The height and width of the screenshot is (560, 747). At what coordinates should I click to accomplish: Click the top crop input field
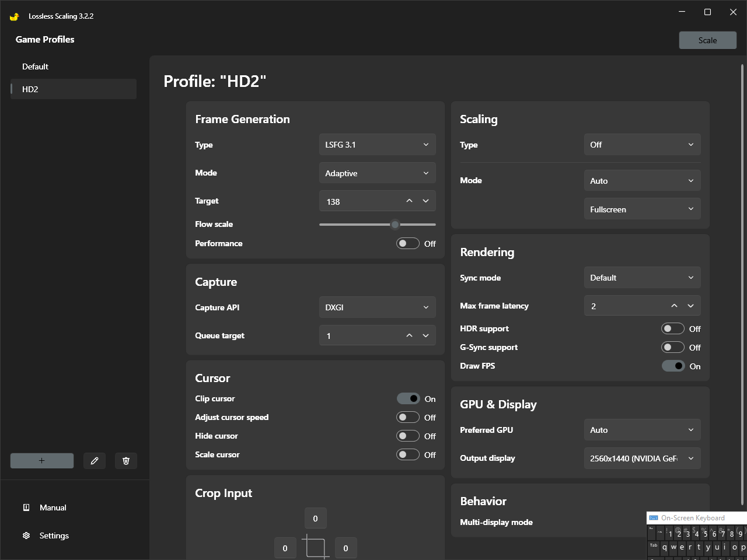coord(315,519)
